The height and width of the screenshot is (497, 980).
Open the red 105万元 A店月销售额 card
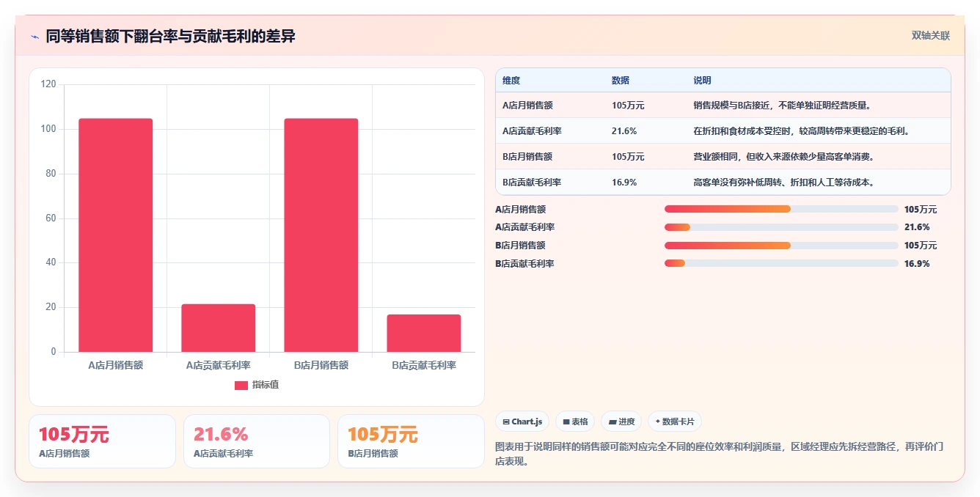(102, 441)
